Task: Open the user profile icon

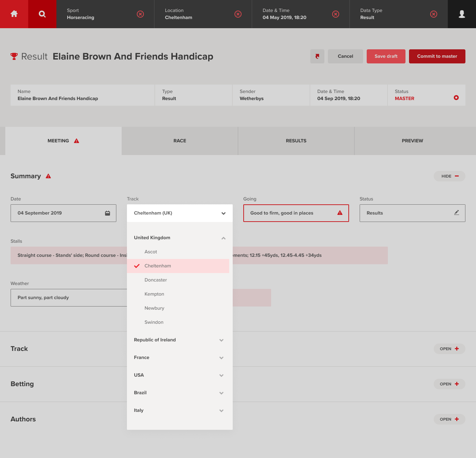Action: [x=462, y=14]
